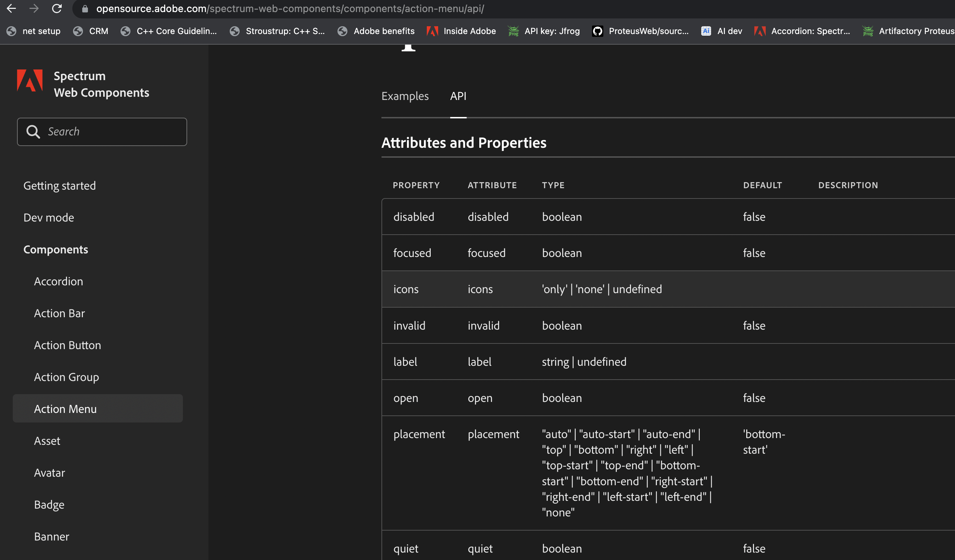This screenshot has width=955, height=560.
Task: Click the magnifier icon in the search box
Action: point(33,131)
